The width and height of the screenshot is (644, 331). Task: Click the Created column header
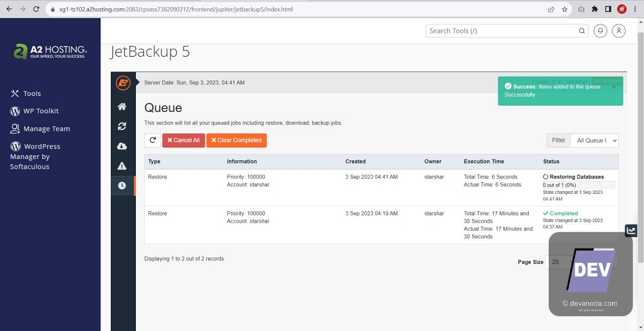click(355, 162)
